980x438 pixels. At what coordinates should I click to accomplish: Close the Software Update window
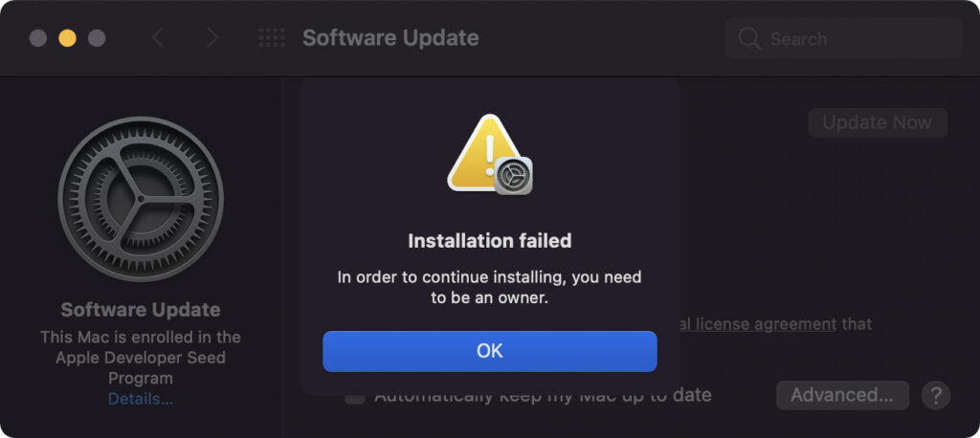tap(38, 38)
